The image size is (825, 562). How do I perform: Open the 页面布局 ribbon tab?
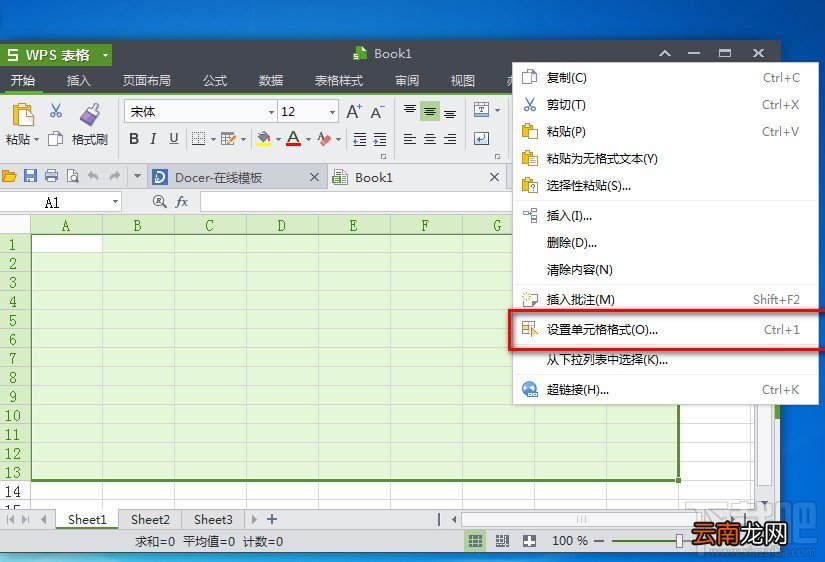tap(147, 81)
